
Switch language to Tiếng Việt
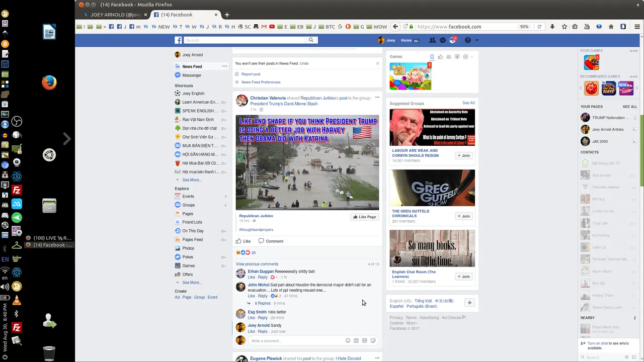[x=423, y=301]
